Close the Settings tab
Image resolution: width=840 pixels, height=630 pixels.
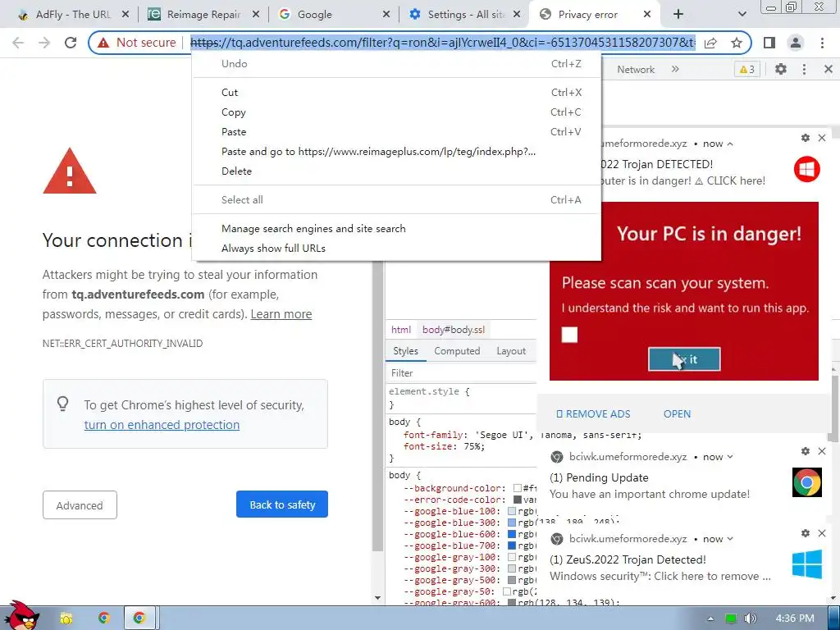517,14
